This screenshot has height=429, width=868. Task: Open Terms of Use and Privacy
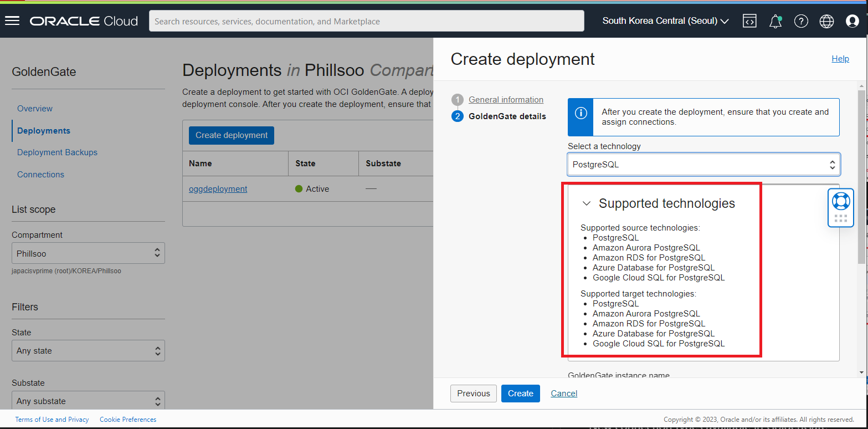pos(52,420)
